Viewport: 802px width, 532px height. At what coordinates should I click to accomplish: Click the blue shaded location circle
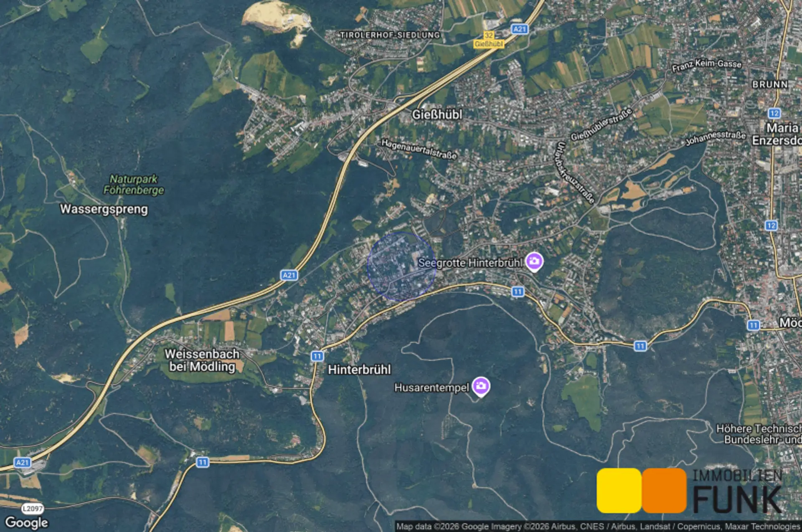(402, 266)
